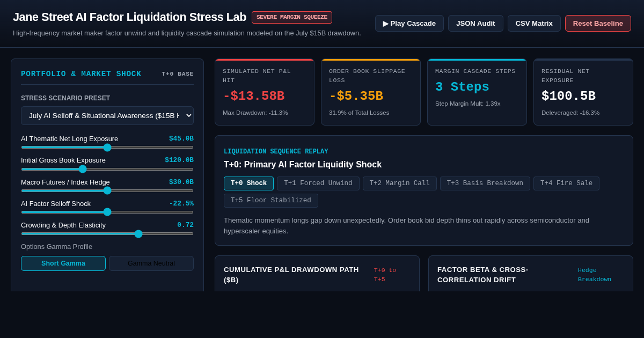Click the -22.5% selloff shock value
This screenshot has width=644, height=338.
click(181, 203)
